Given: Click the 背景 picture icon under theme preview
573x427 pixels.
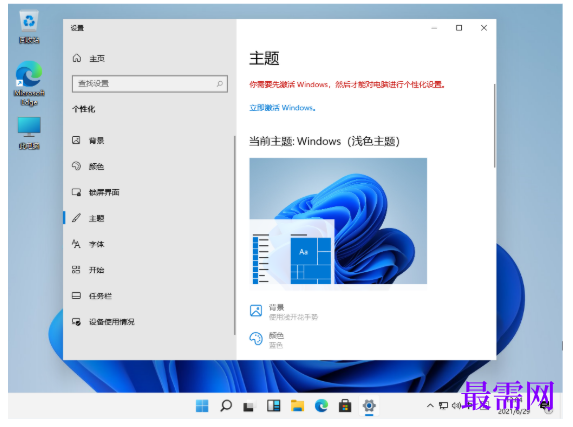Looking at the screenshot, I should pos(256,310).
